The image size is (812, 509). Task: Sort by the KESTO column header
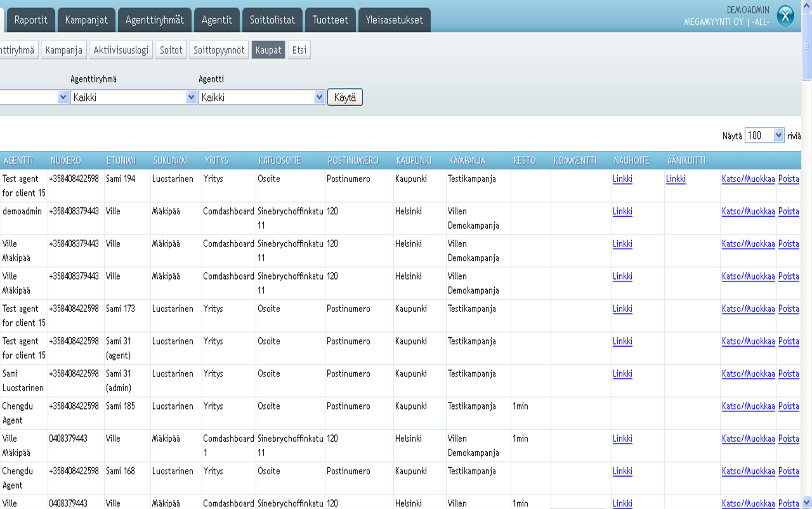click(525, 160)
